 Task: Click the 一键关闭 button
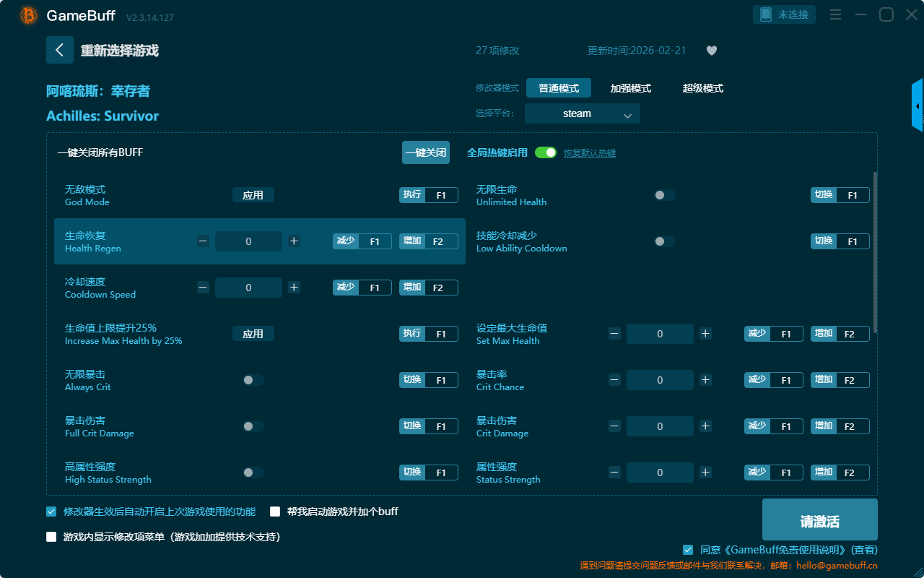[426, 152]
